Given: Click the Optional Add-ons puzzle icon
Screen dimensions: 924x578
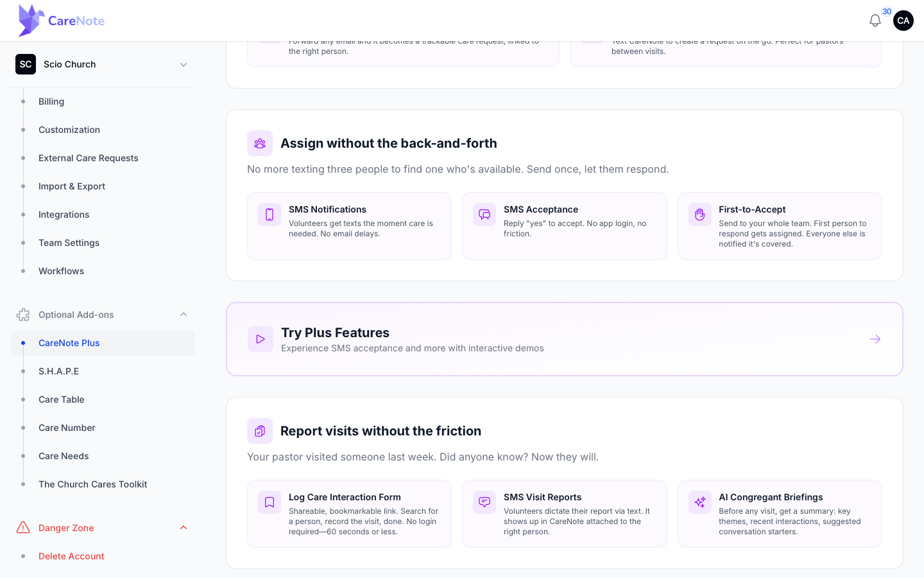Looking at the screenshot, I should click(23, 315).
